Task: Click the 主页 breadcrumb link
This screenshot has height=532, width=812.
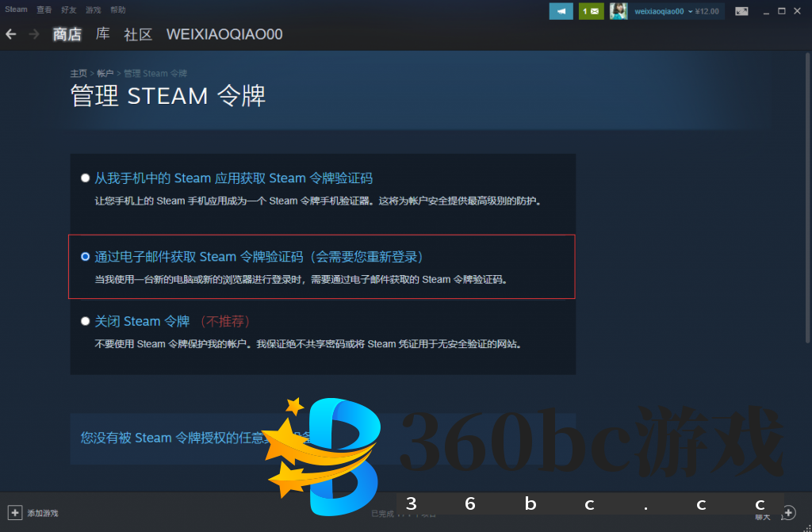Action: pos(78,73)
